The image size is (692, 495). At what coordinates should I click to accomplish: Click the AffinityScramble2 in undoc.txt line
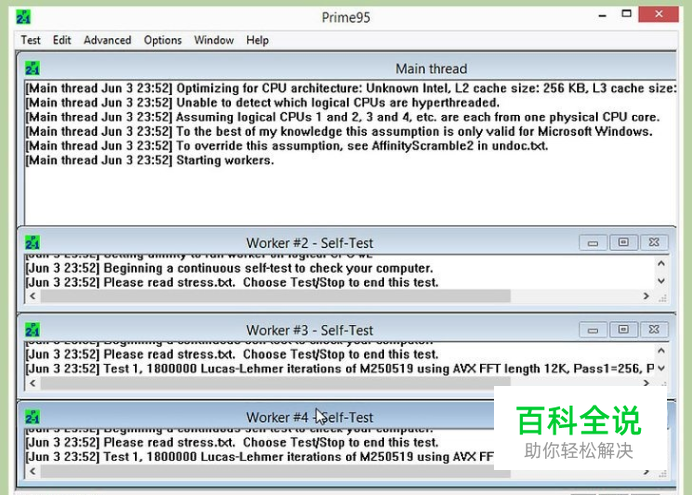(x=287, y=146)
